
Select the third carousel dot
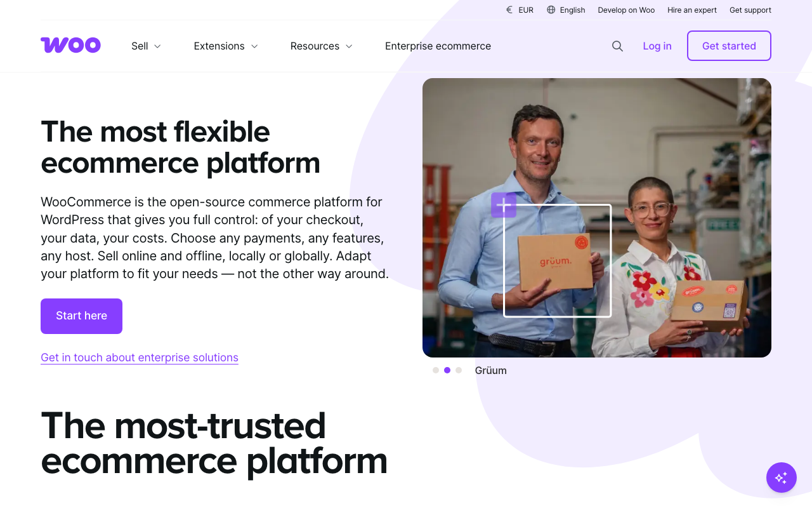click(x=459, y=370)
